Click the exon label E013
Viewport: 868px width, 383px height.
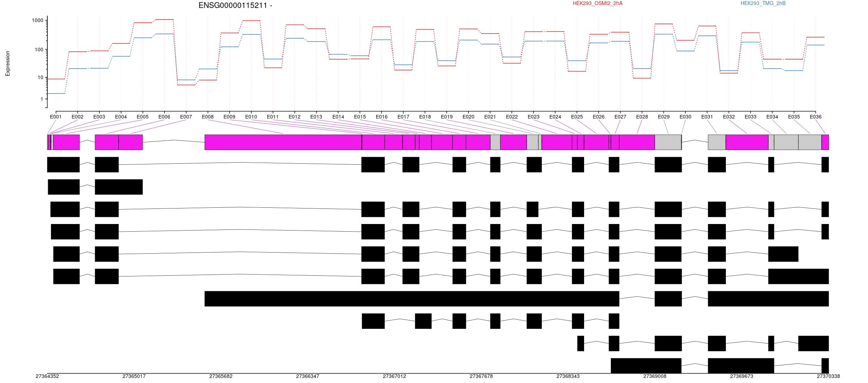pyautogui.click(x=316, y=117)
